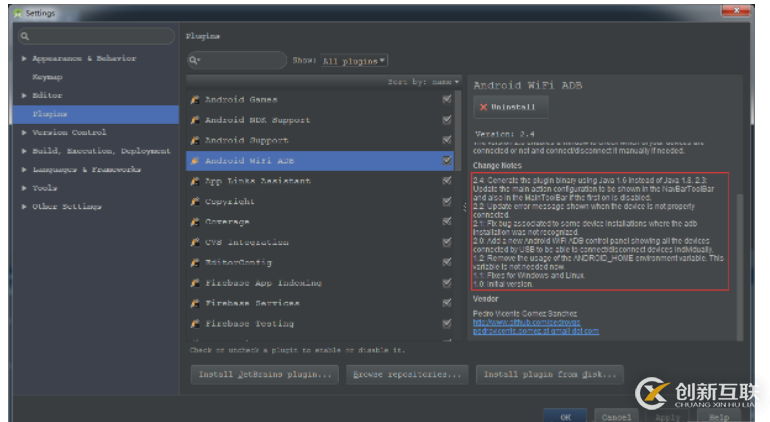Select Keymap in settings tree

tap(47, 77)
